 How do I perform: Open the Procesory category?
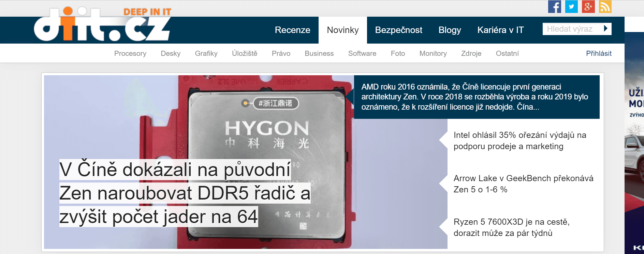click(x=130, y=53)
